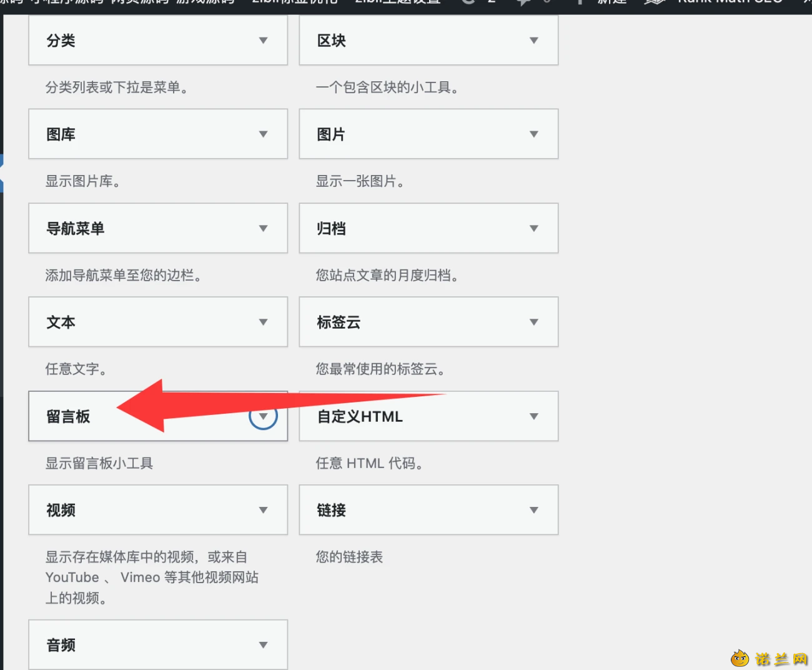
Task: Open the 视频 widget arrow
Action: point(264,510)
